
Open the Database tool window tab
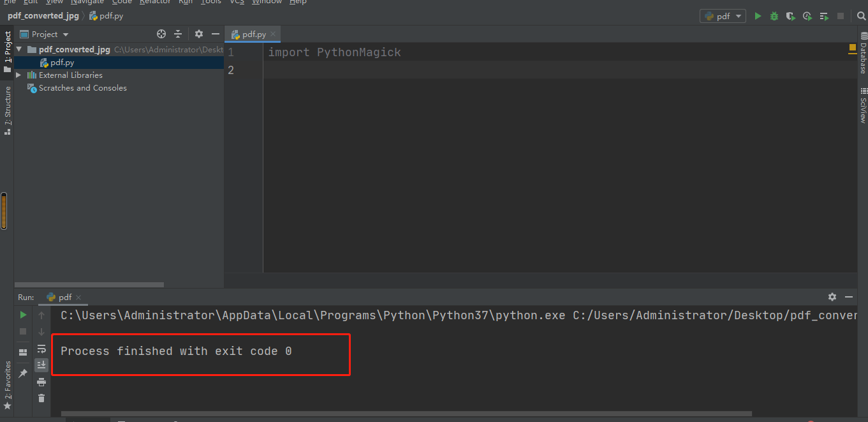coord(862,57)
